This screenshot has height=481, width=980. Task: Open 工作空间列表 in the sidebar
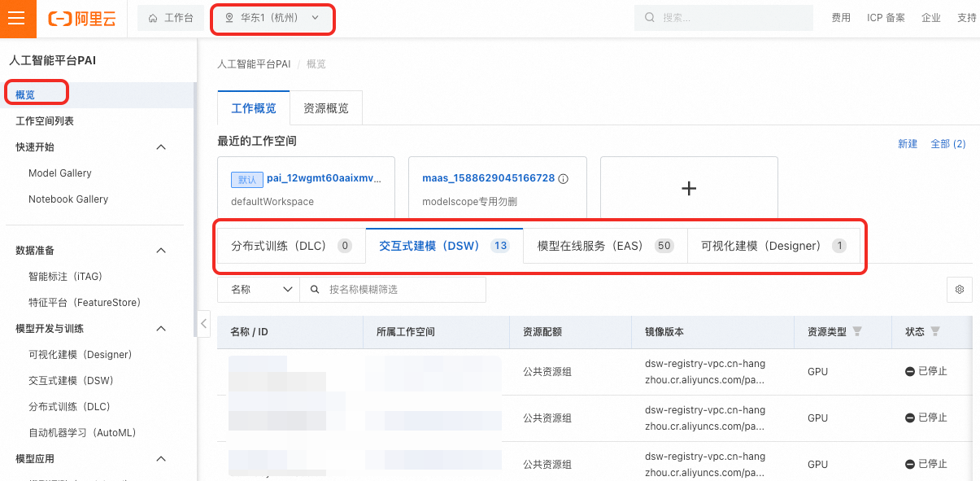pyautogui.click(x=45, y=120)
